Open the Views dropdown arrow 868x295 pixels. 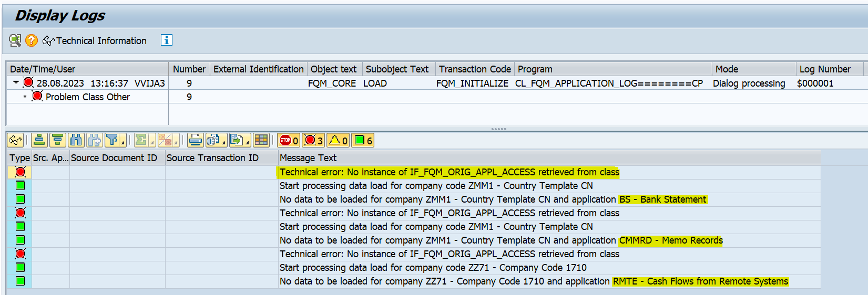(x=224, y=141)
